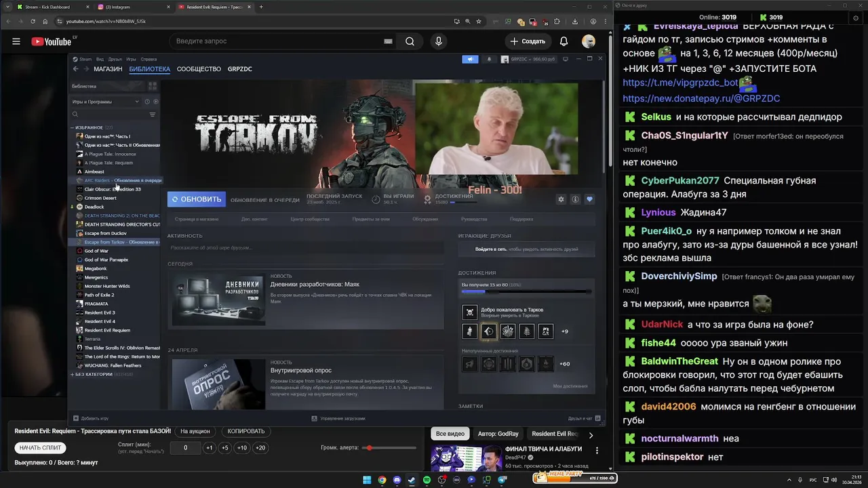Image resolution: width=868 pixels, height=488 pixels.
Task: Open YouTube notifications bell
Action: pyautogui.click(x=564, y=41)
